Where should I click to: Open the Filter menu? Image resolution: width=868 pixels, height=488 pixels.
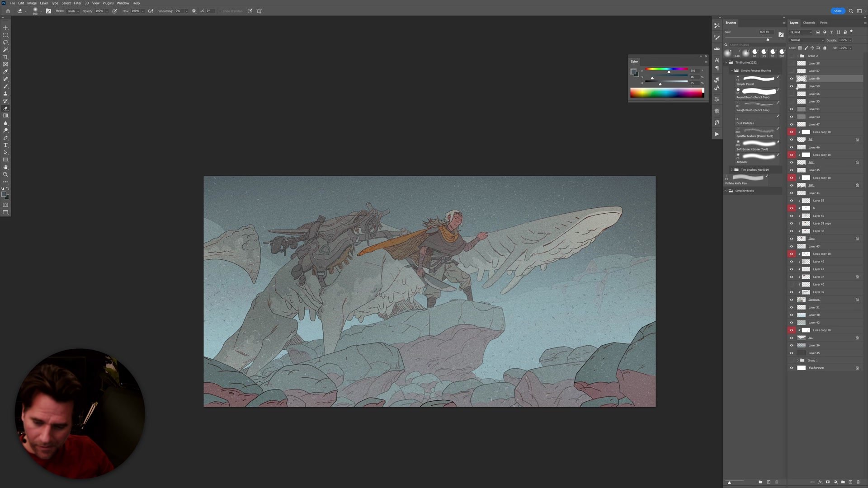point(77,3)
